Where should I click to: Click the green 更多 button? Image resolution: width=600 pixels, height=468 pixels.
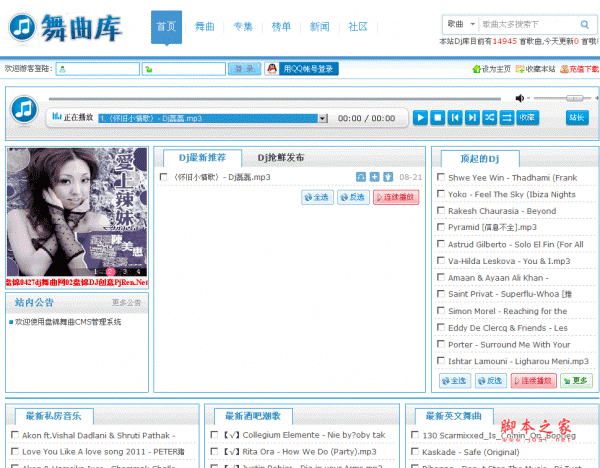(x=576, y=381)
